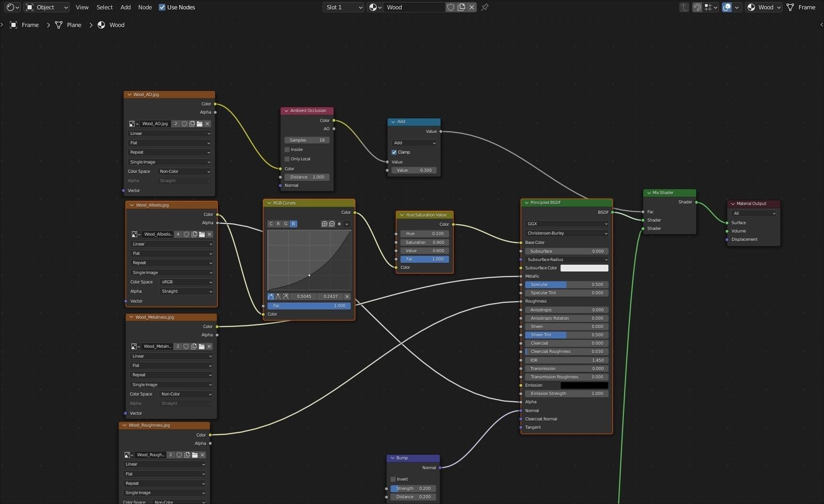Click the fake user shield for Wood material

click(x=451, y=7)
